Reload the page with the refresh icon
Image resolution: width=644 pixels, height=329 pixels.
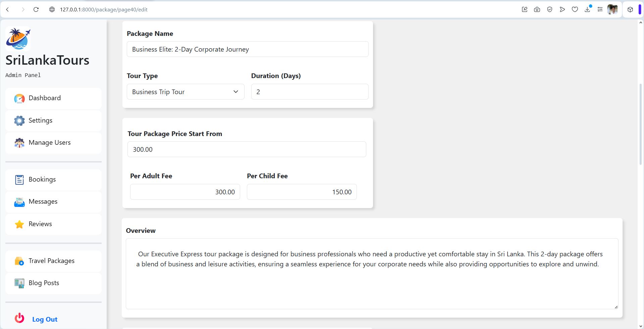tap(36, 9)
